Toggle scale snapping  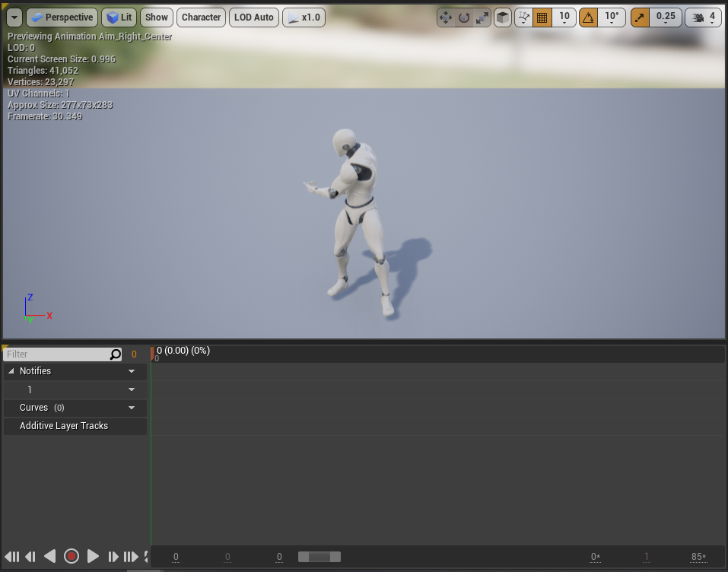tap(641, 17)
